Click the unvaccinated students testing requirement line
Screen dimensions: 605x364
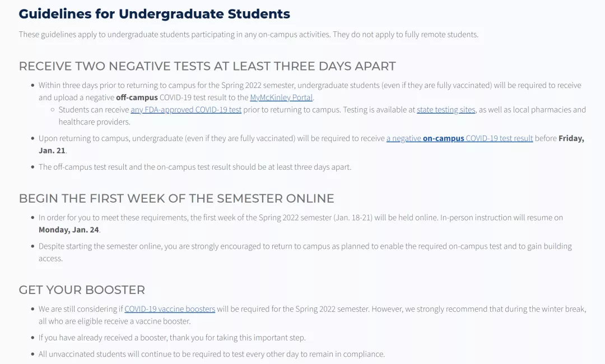pos(211,354)
